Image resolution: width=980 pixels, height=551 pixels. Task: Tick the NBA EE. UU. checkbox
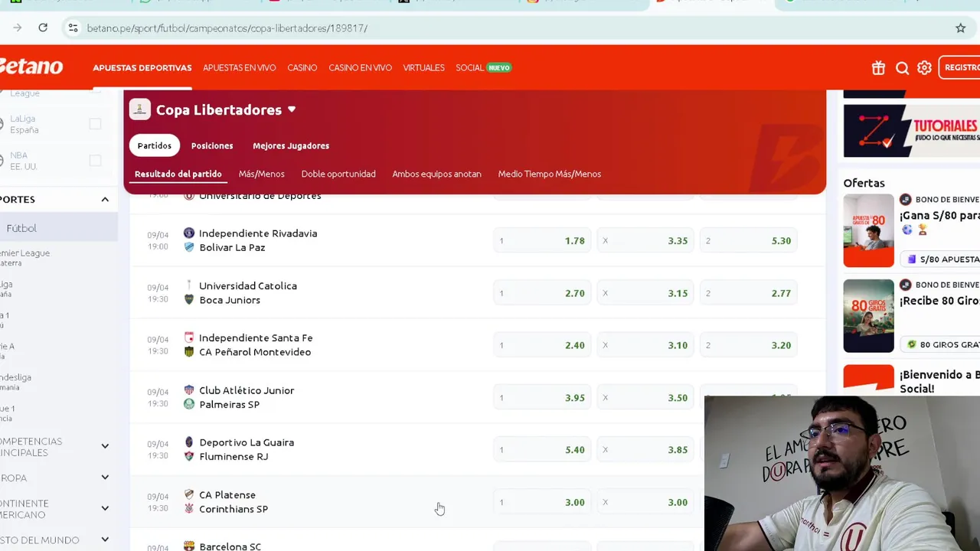pyautogui.click(x=95, y=160)
